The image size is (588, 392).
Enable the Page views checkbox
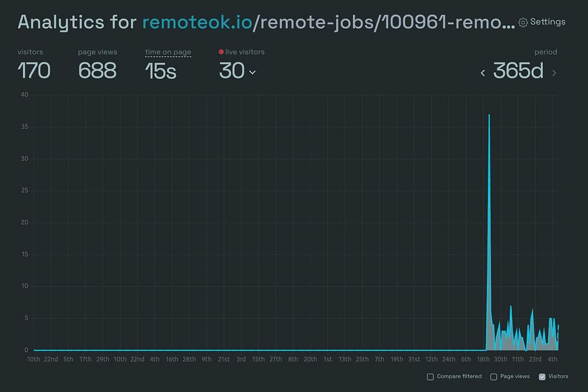(x=493, y=377)
